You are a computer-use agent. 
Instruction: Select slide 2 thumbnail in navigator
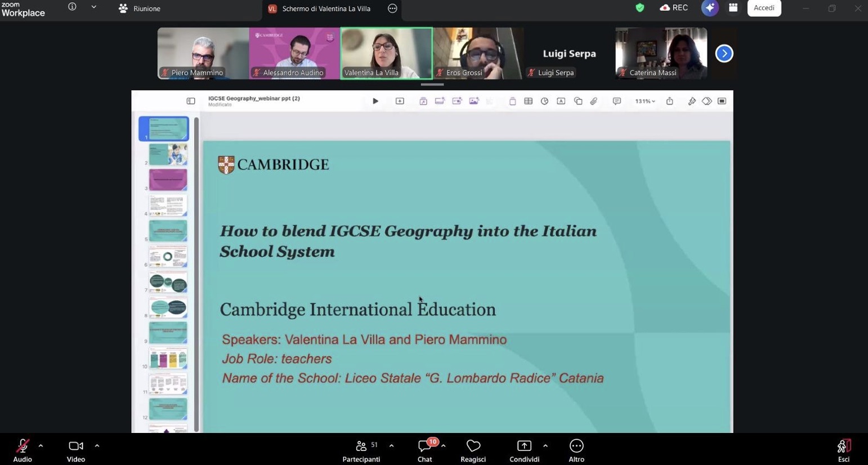click(x=168, y=154)
